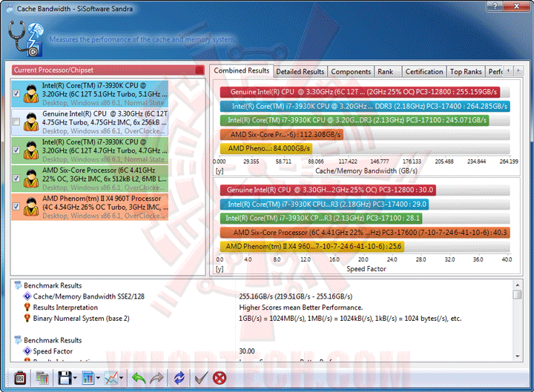Uncheck the AMD Phenom II X4 960T checkbox
Viewport: 534px width, 392px height.
16,207
